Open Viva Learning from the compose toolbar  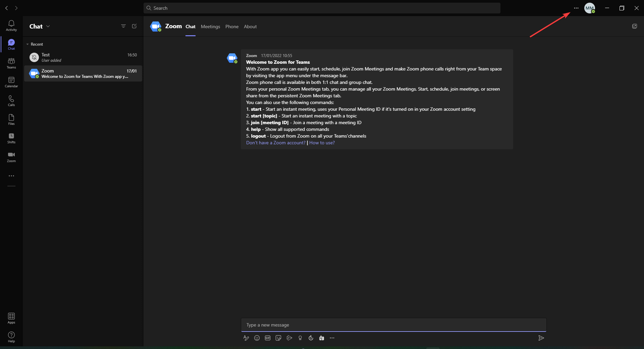(322, 338)
